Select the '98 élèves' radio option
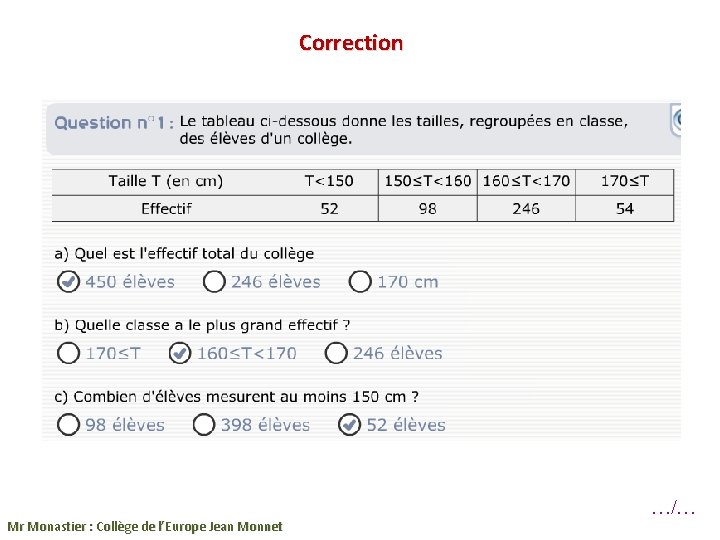Image resolution: width=720 pixels, height=540 pixels. point(68,425)
